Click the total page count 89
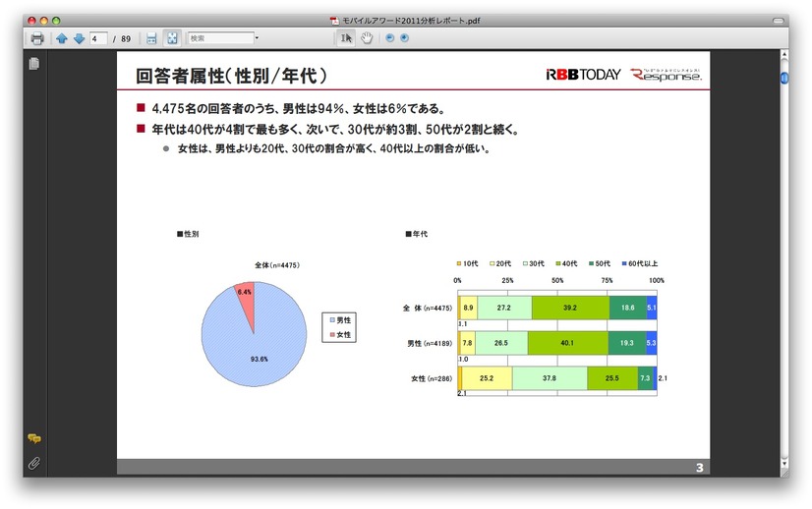Screen dimensions: 812x509 (126, 39)
